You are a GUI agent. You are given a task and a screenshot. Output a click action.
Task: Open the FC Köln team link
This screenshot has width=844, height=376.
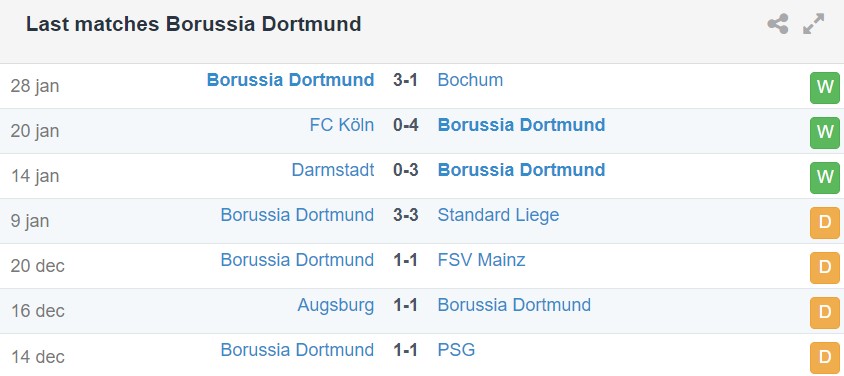coord(341,125)
